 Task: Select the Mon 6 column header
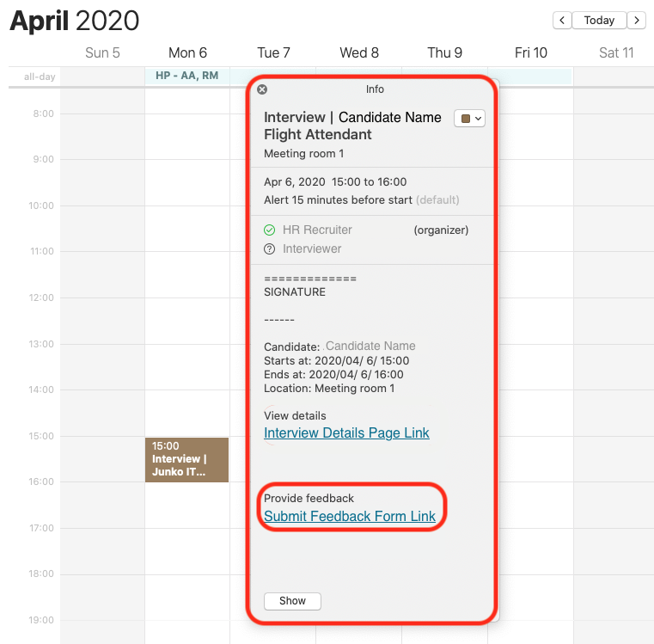[x=187, y=52]
